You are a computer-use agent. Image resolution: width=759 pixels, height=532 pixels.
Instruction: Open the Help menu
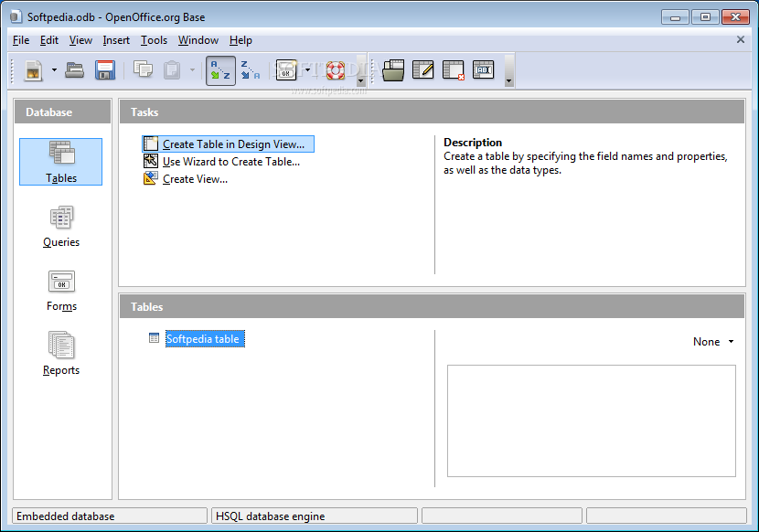point(241,40)
